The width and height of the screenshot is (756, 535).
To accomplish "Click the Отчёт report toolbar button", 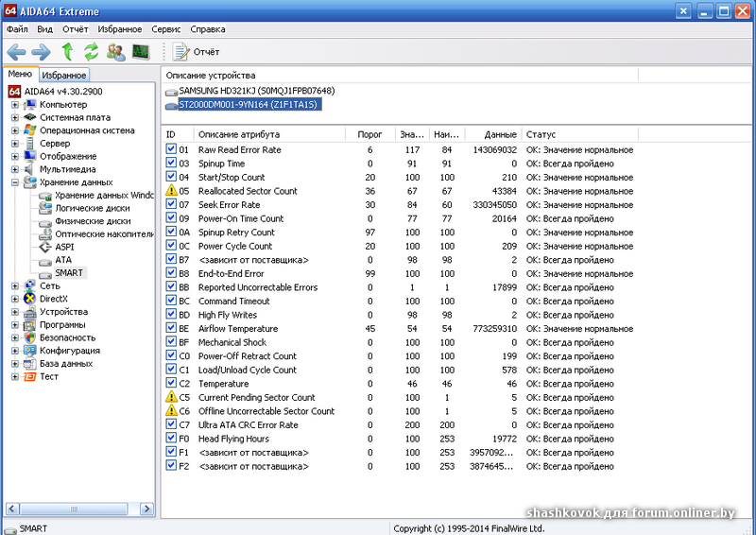I will (x=196, y=52).
